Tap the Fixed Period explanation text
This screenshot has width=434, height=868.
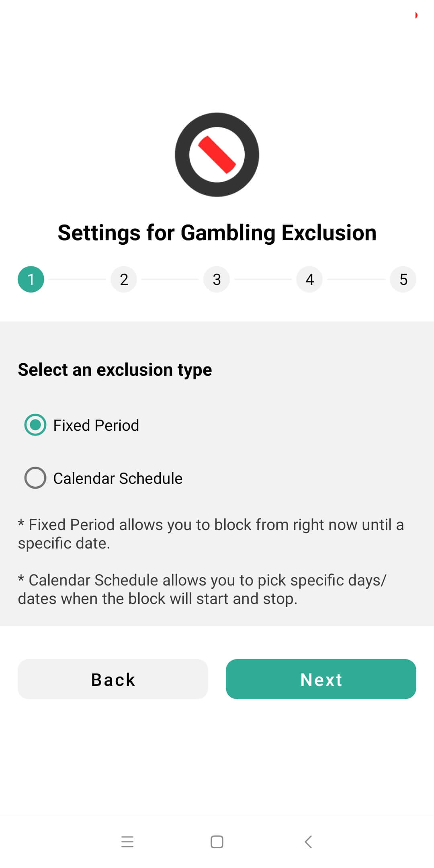click(211, 534)
